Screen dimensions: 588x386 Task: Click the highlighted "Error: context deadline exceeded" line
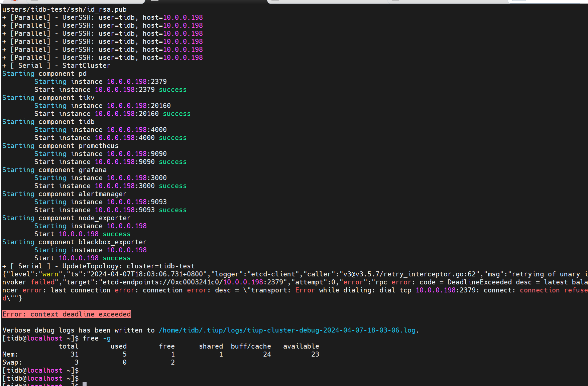[67, 314]
